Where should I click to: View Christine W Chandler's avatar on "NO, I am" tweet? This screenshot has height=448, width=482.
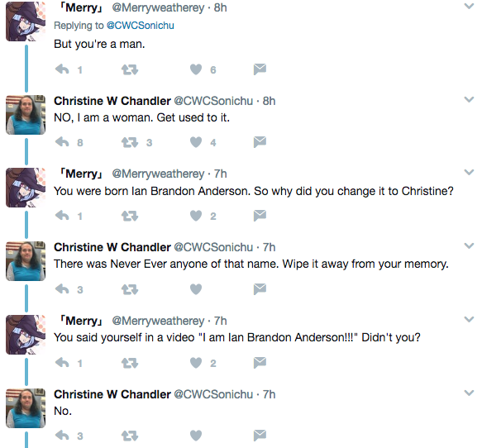26,115
